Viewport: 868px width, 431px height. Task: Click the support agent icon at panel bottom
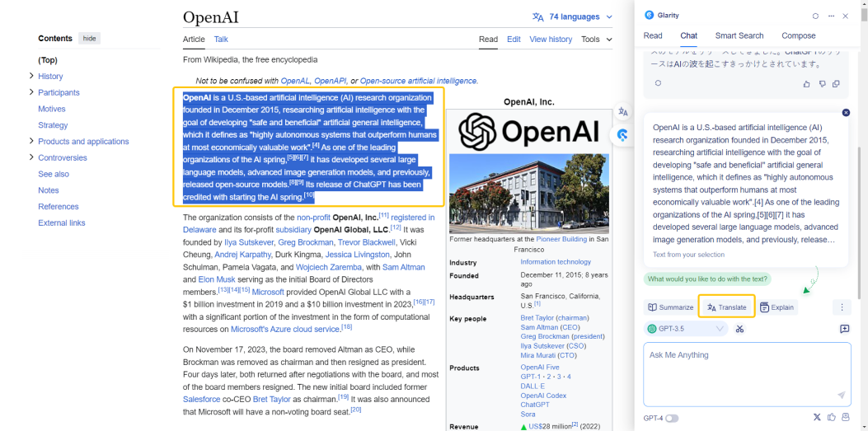coord(845,417)
